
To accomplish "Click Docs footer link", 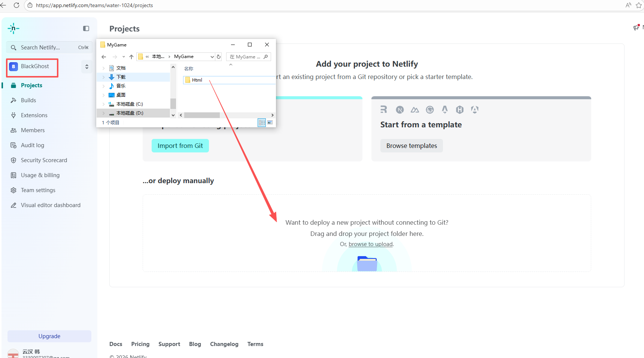I will point(116,344).
